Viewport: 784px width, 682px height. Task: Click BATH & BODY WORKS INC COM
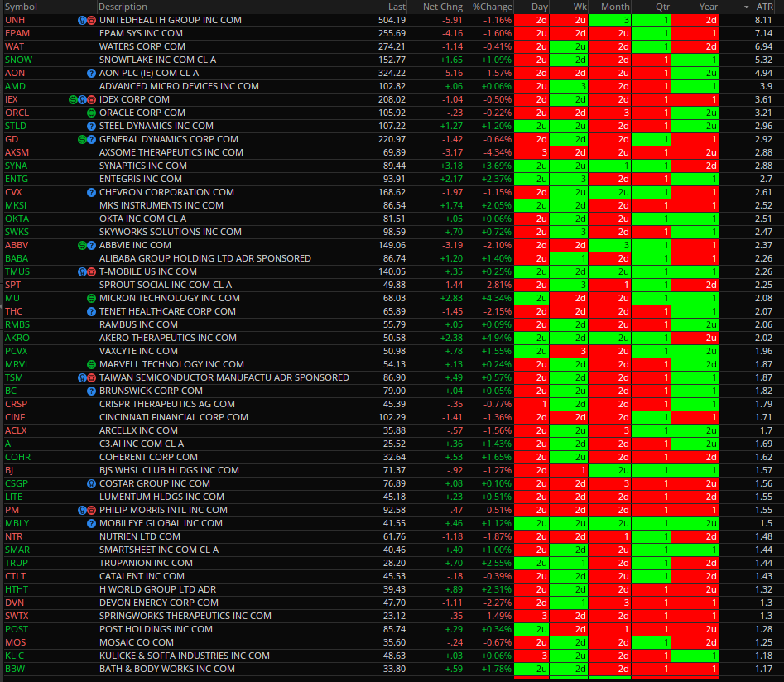point(167,670)
